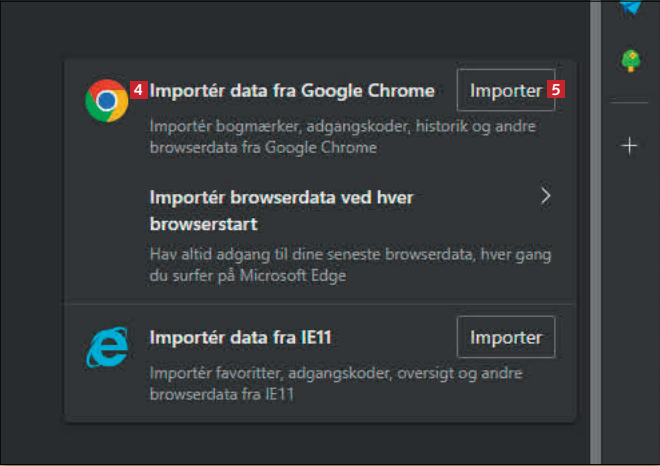Expand the chevron beside browser start import

[545, 196]
